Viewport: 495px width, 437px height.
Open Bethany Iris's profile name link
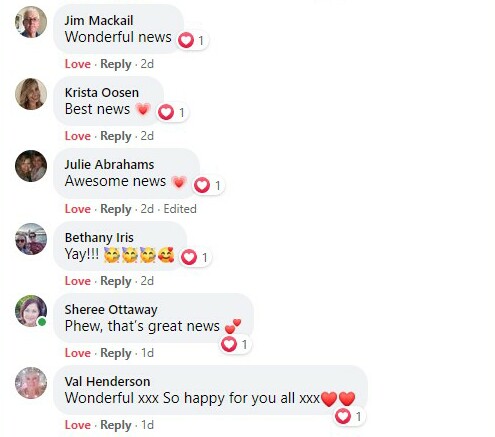pyautogui.click(x=99, y=238)
